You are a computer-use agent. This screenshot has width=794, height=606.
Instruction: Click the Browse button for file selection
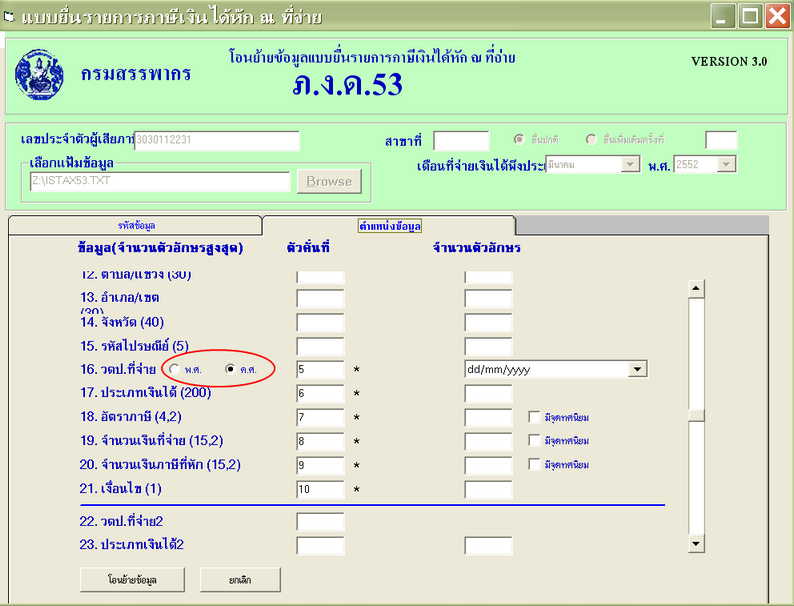click(x=329, y=181)
